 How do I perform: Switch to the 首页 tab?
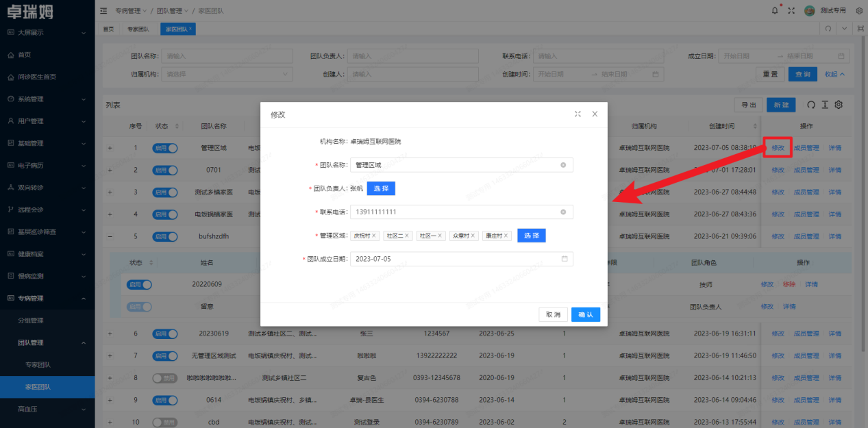pyautogui.click(x=108, y=29)
